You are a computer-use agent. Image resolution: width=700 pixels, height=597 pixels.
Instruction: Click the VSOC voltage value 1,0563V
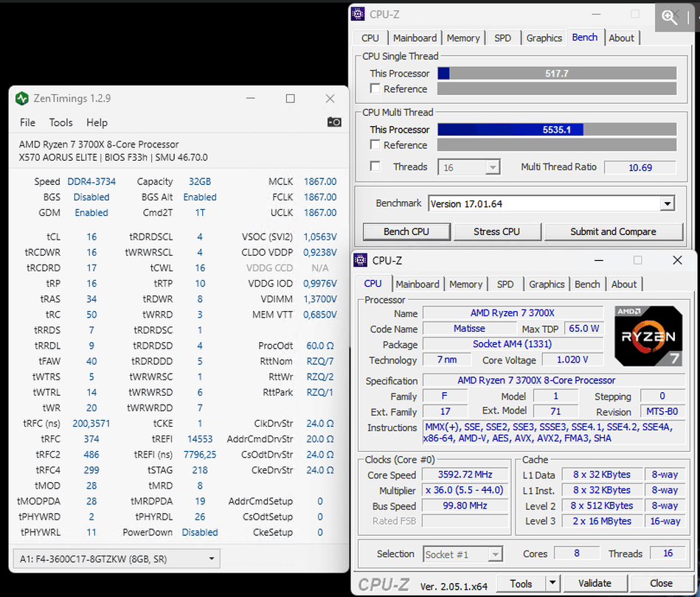(x=320, y=237)
